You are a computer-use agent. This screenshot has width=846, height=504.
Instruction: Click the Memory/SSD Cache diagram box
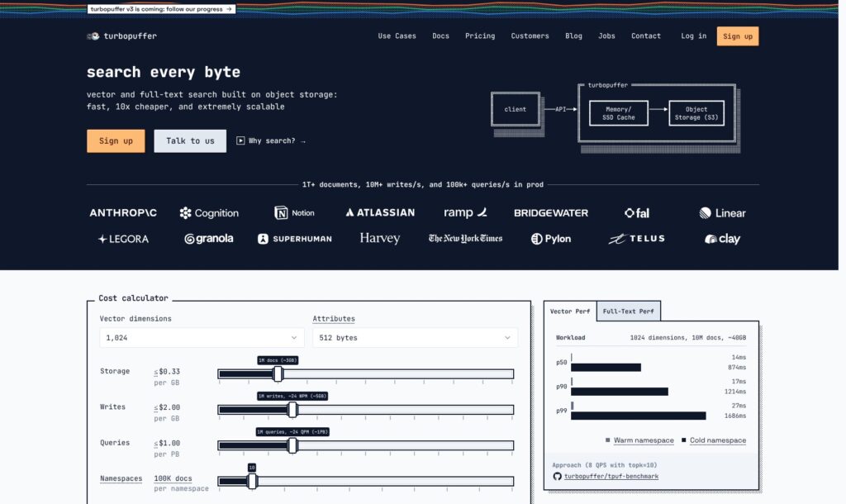click(618, 113)
